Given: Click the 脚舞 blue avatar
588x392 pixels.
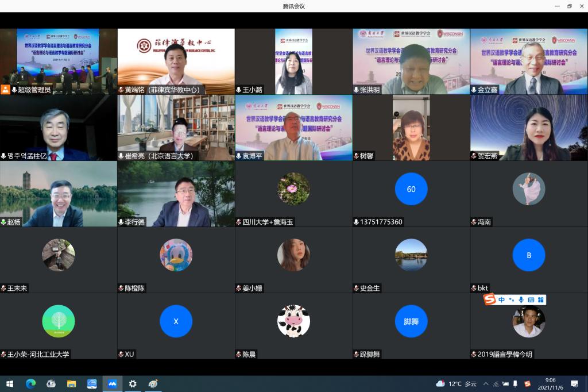Looking at the screenshot, I should pos(411,321).
